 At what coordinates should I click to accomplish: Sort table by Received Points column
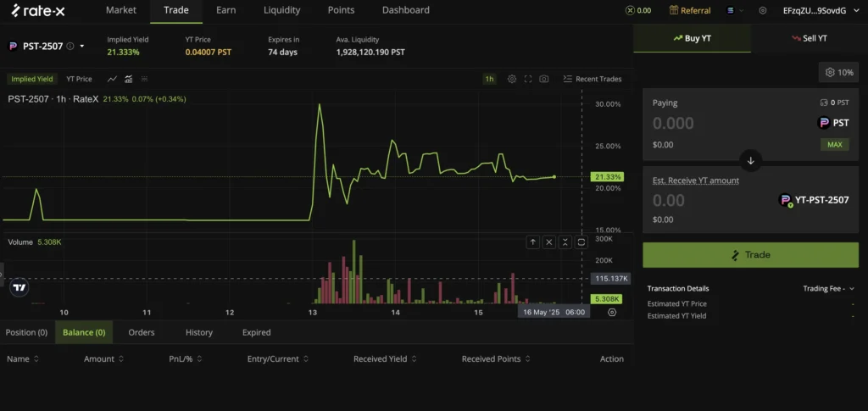(x=496, y=359)
